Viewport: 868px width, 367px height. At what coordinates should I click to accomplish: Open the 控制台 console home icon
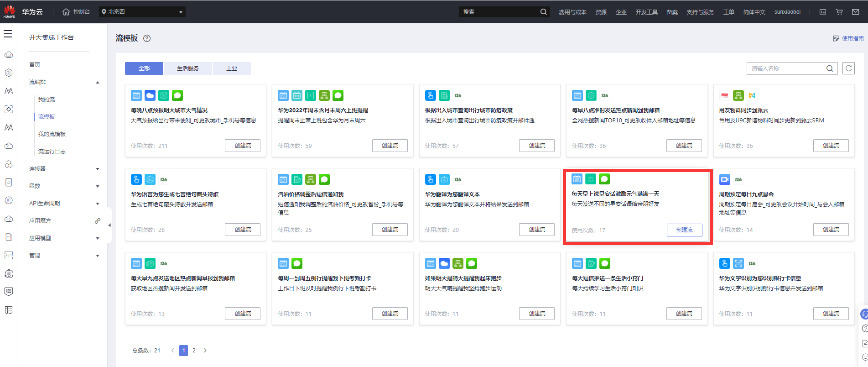click(66, 12)
